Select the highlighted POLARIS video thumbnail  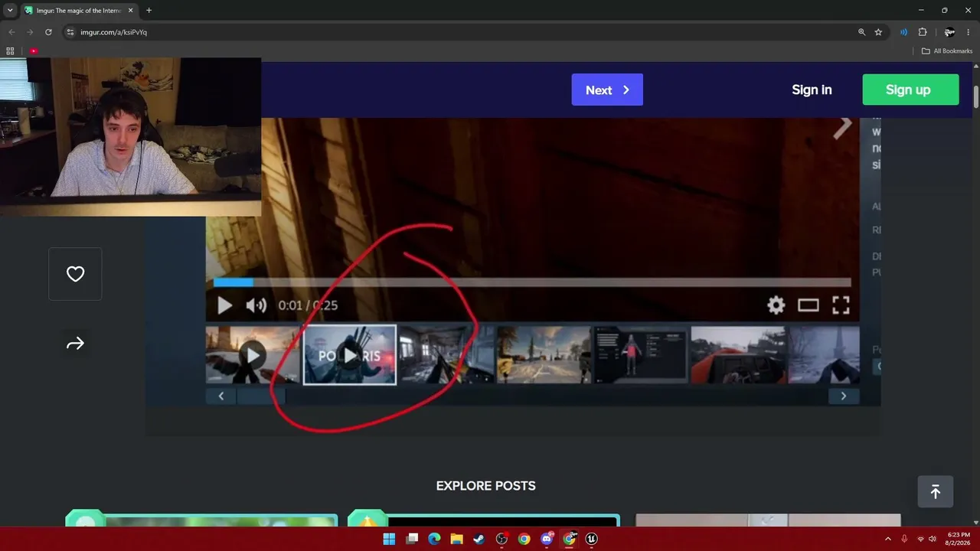tap(350, 355)
